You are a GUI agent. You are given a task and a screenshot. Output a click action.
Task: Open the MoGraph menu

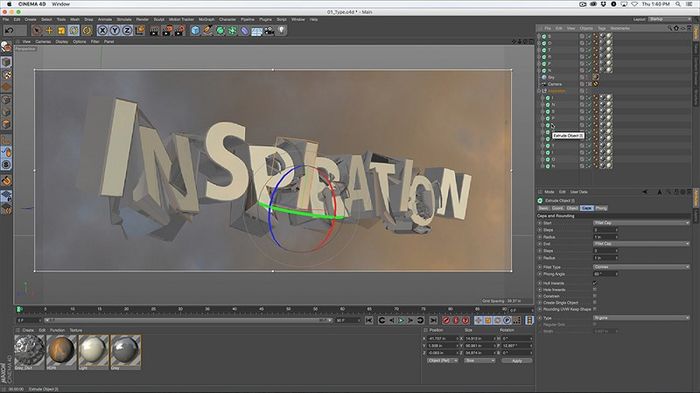click(206, 19)
